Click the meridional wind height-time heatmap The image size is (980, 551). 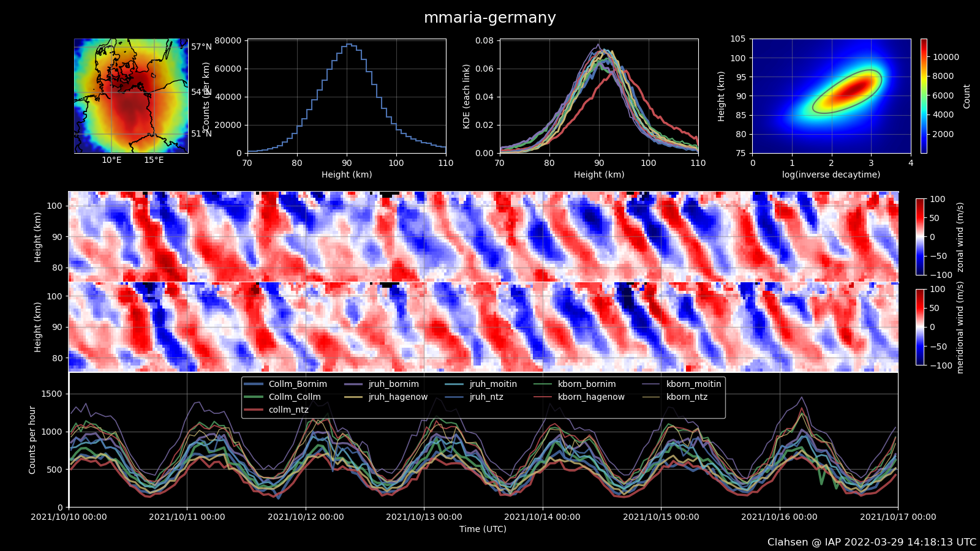point(483,327)
